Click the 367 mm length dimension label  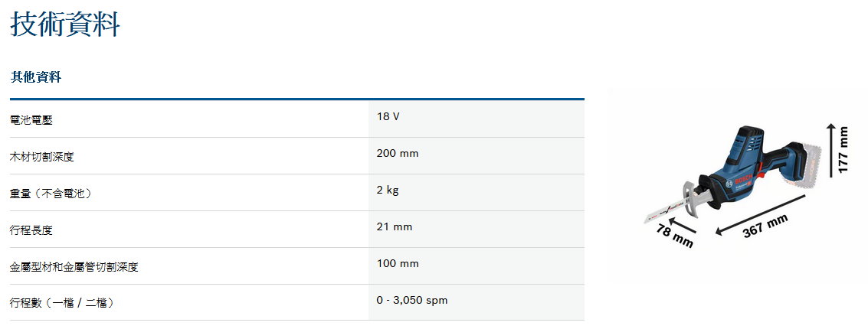[x=765, y=226]
